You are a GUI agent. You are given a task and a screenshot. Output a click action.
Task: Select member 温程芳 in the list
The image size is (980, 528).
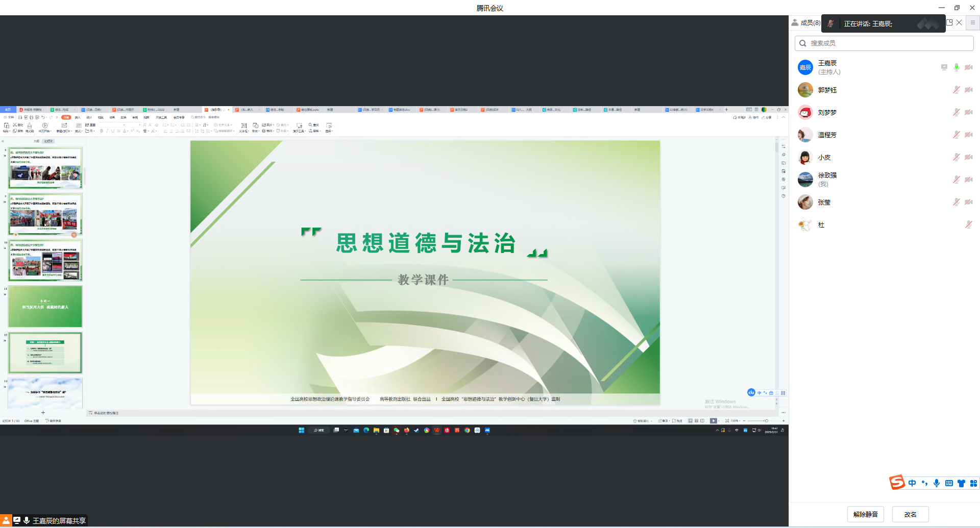[x=827, y=135]
